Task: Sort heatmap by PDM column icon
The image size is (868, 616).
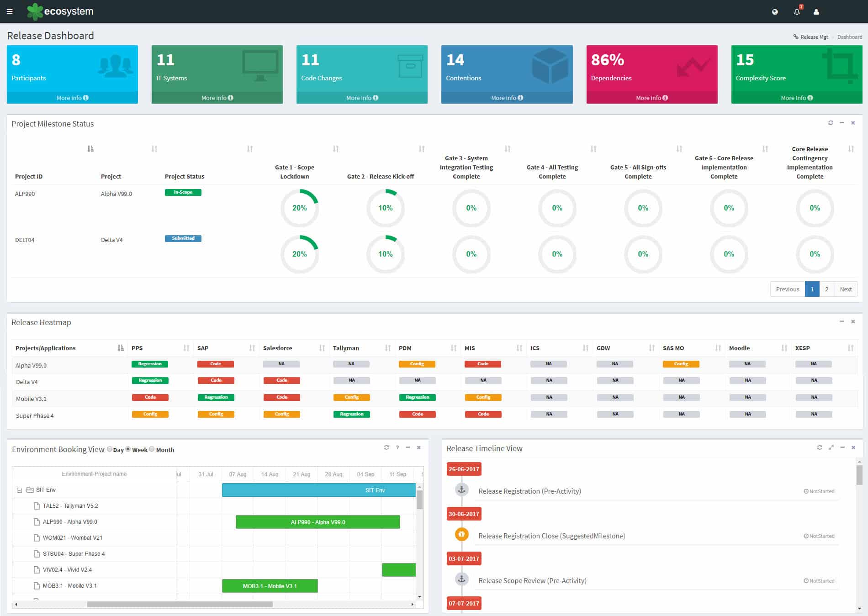Action: point(454,348)
